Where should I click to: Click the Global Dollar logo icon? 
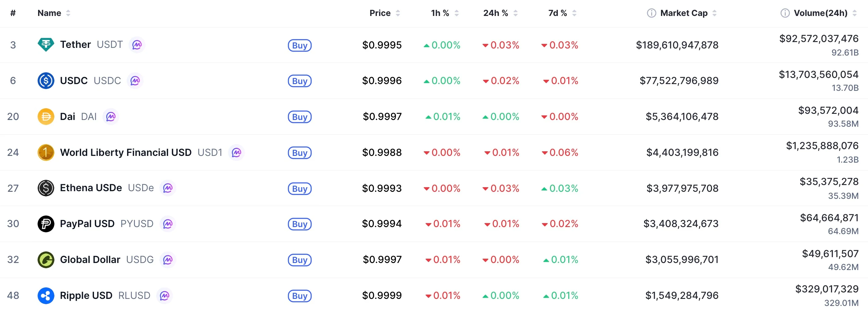point(46,260)
